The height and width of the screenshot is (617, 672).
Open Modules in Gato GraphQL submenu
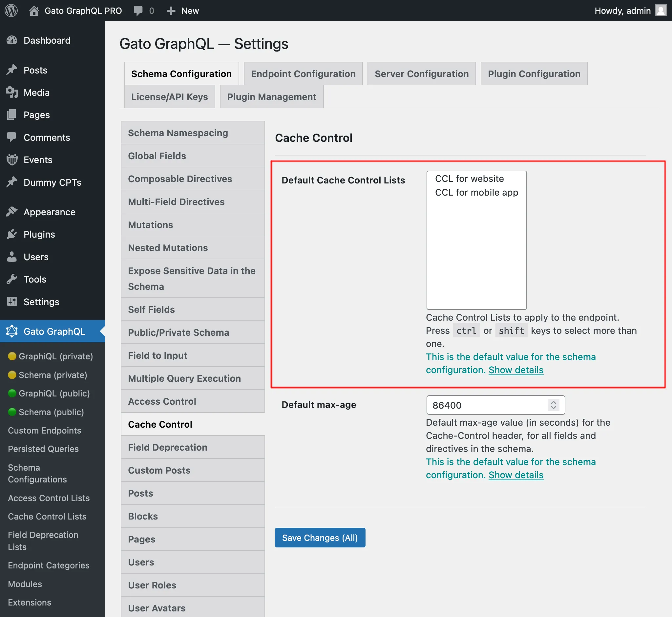[x=25, y=584]
